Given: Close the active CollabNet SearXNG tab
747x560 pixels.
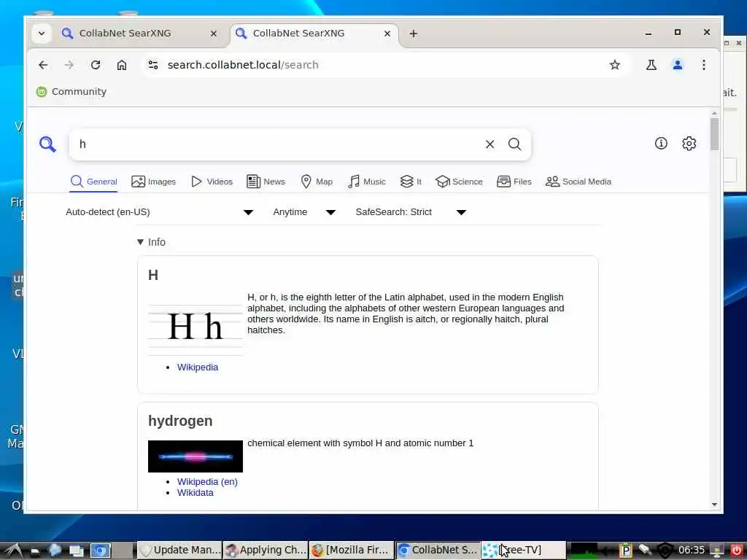Looking at the screenshot, I should click(387, 34).
